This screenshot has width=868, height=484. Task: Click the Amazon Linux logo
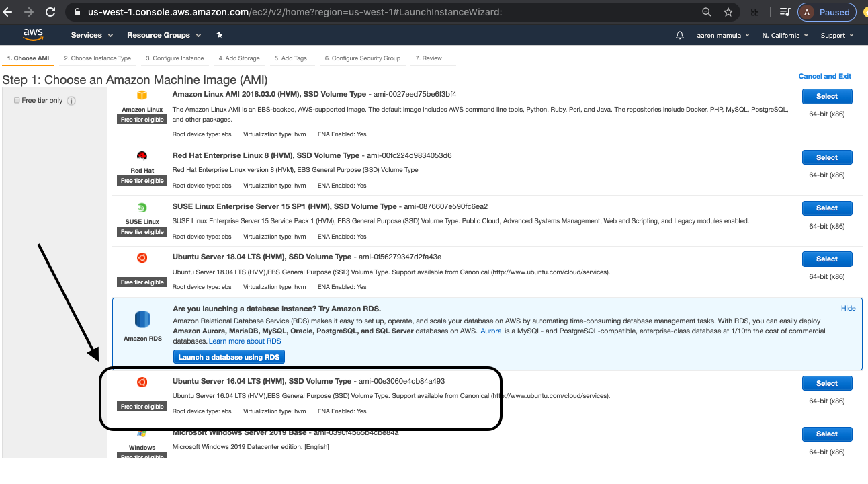click(142, 95)
